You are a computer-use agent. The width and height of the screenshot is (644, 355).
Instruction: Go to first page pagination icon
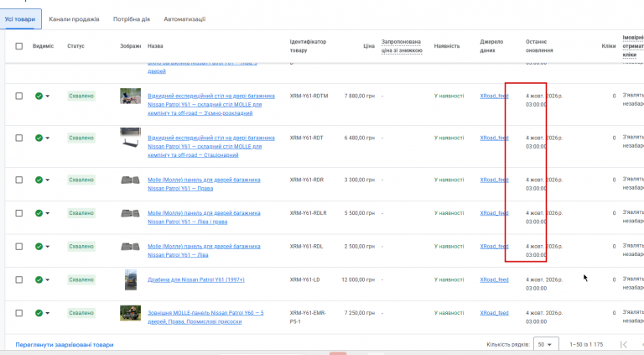624,344
